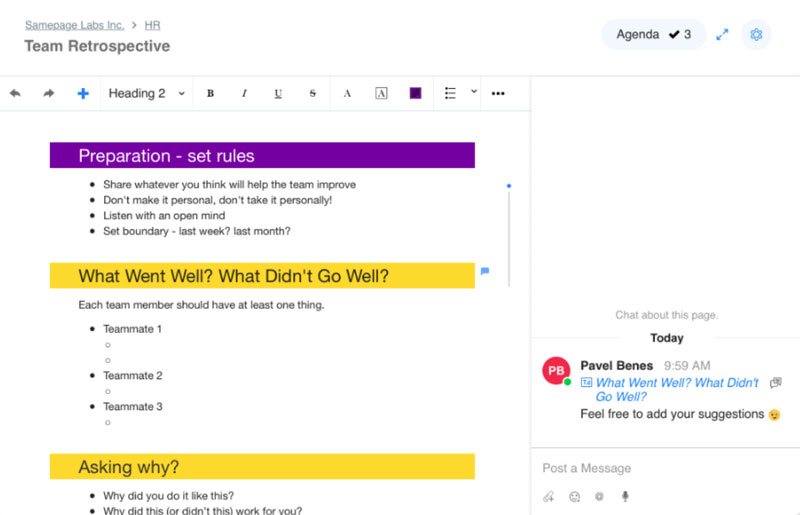800x515 pixels.
Task: Open emoji picker in message box
Action: 574,497
